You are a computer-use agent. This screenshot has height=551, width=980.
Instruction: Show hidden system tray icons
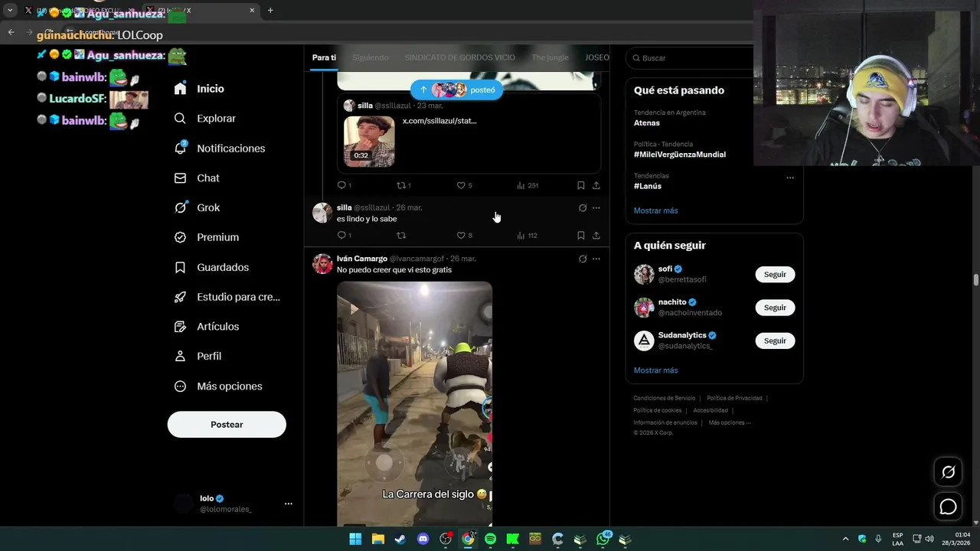point(845,539)
